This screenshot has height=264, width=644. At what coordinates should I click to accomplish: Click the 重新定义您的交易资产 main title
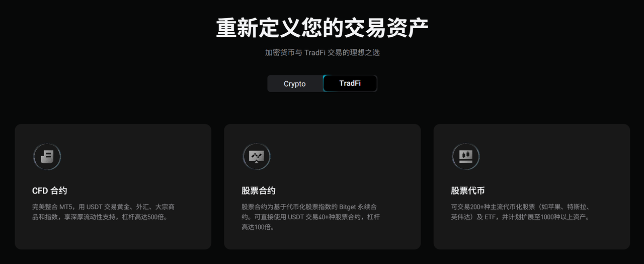[x=322, y=28]
